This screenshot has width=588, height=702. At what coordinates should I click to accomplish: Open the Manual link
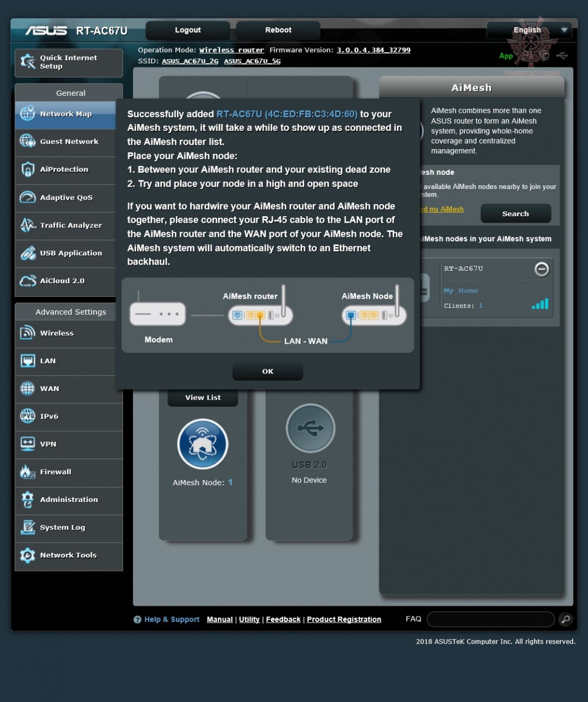pos(220,619)
